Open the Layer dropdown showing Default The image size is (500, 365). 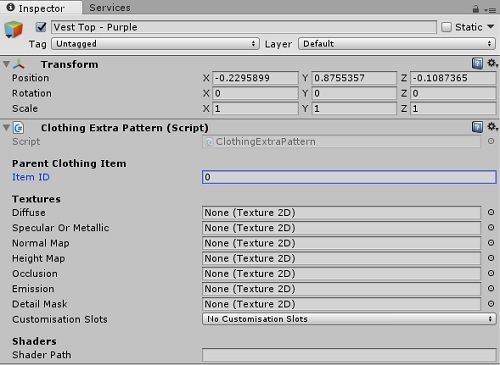point(397,44)
